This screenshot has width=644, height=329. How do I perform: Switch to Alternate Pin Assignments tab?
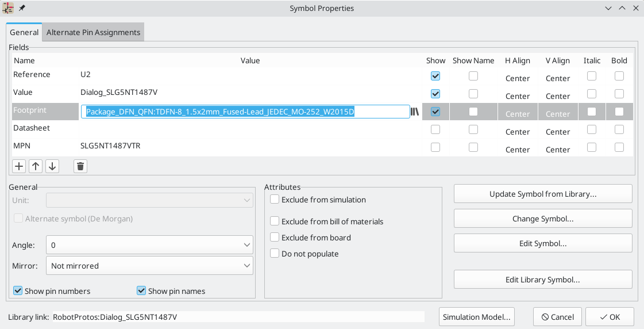[x=93, y=33]
